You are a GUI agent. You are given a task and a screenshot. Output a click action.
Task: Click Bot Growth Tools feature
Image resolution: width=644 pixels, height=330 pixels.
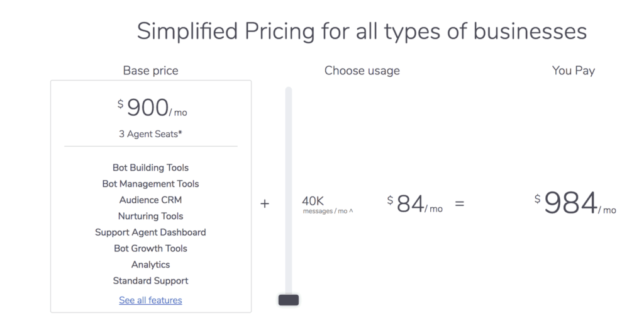pyautogui.click(x=150, y=249)
